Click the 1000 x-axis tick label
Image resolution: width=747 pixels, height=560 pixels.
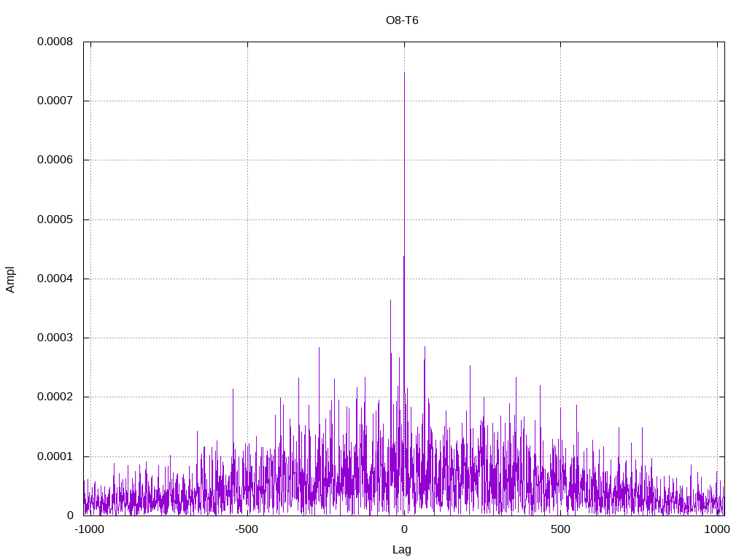coord(717,529)
